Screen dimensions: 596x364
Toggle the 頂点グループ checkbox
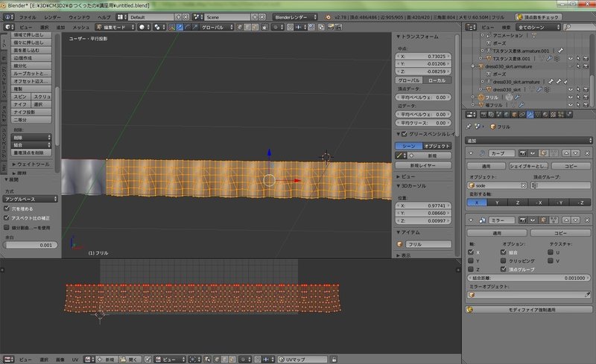[x=504, y=269]
